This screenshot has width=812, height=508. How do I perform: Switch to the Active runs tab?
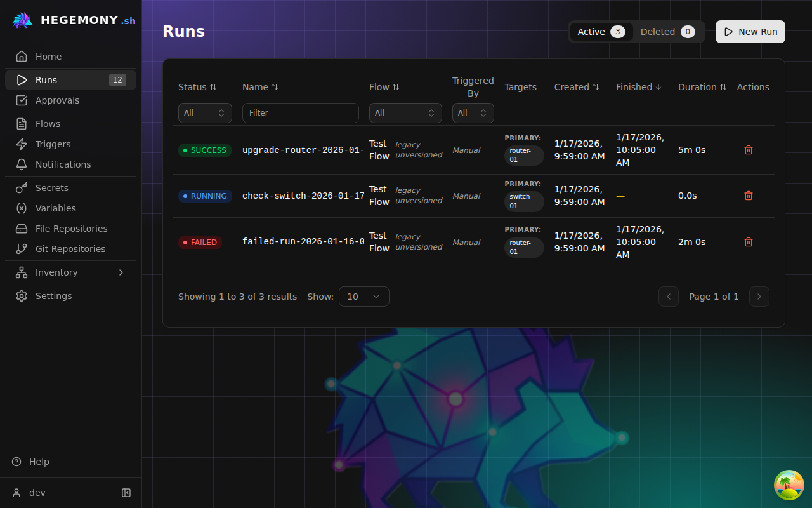601,32
